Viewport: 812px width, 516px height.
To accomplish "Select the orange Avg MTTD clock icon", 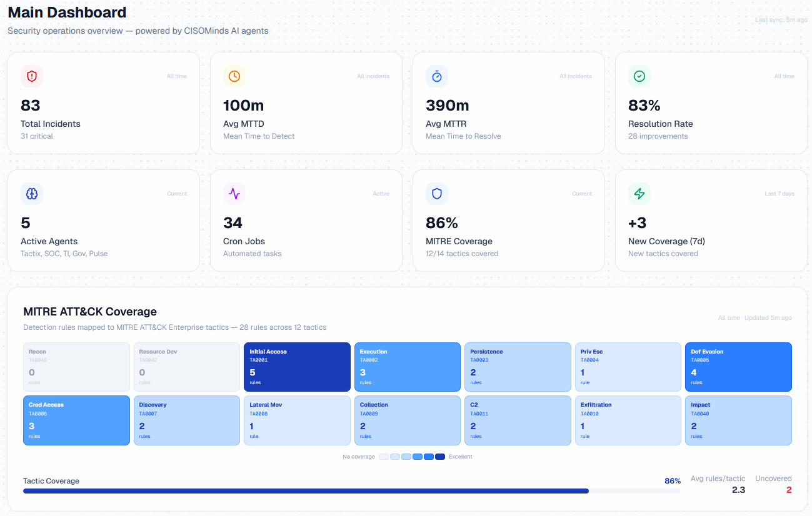I will (234, 76).
